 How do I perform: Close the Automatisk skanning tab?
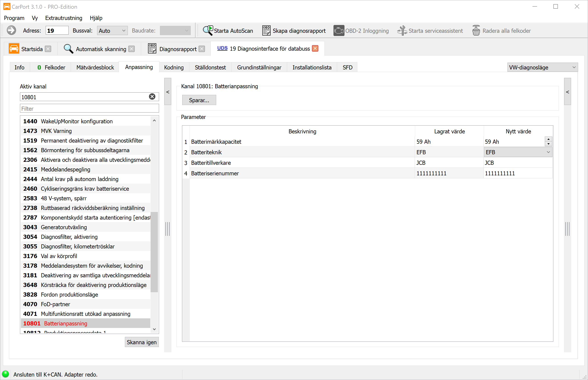[x=132, y=49]
